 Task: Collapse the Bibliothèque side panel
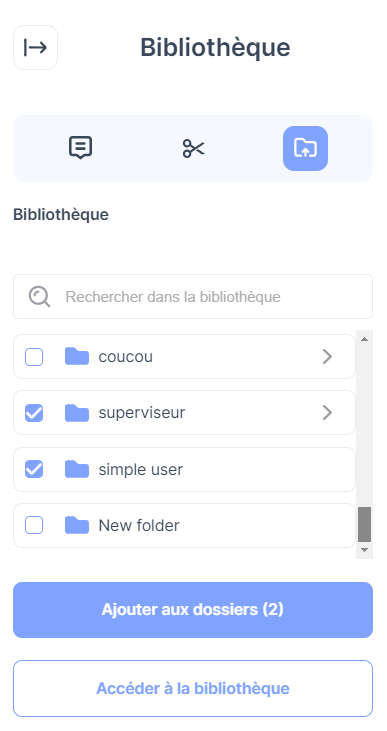(35, 48)
